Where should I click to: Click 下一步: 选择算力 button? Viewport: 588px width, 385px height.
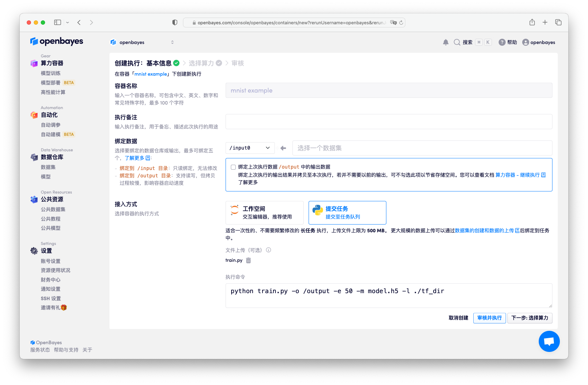coord(530,318)
